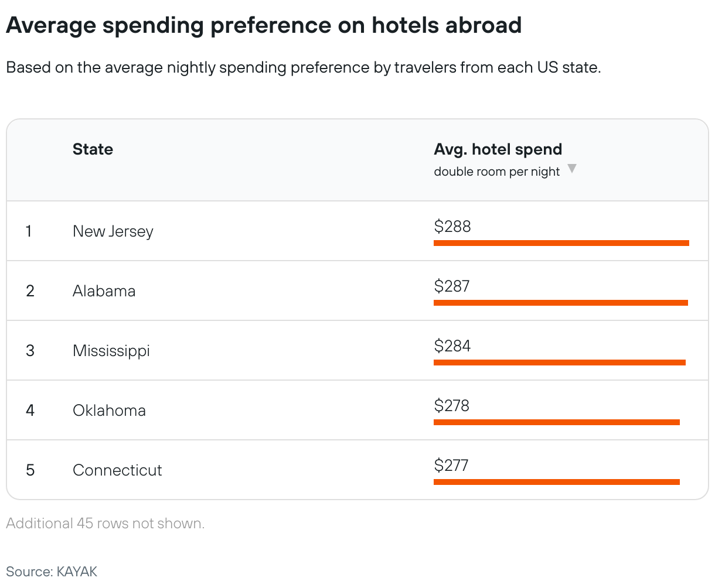Click the Mississippi state name
715x588 pixels.
[x=111, y=351]
